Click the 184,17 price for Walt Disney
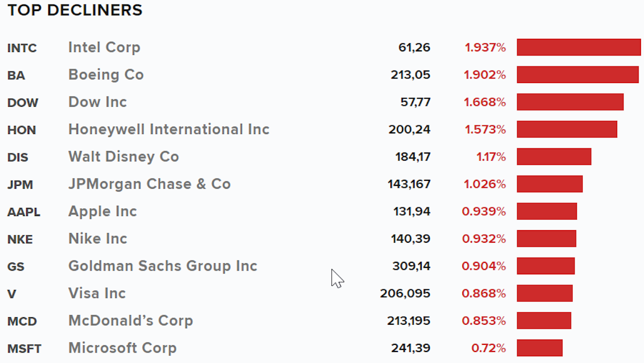Image resolution: width=644 pixels, height=363 pixels. click(413, 157)
